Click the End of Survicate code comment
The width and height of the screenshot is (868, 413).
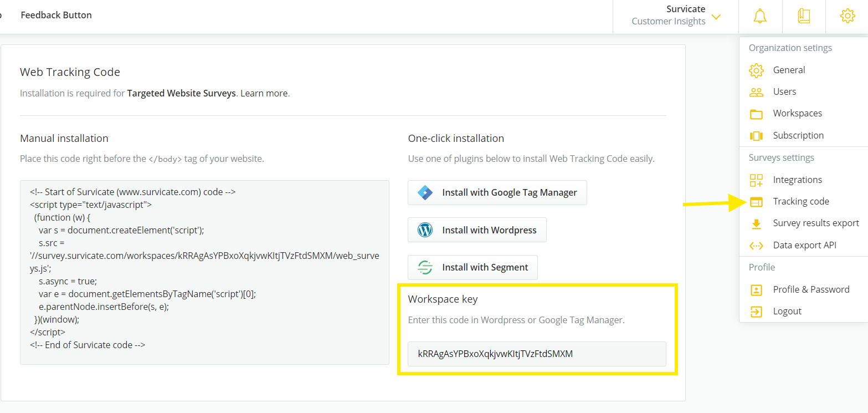(x=88, y=345)
